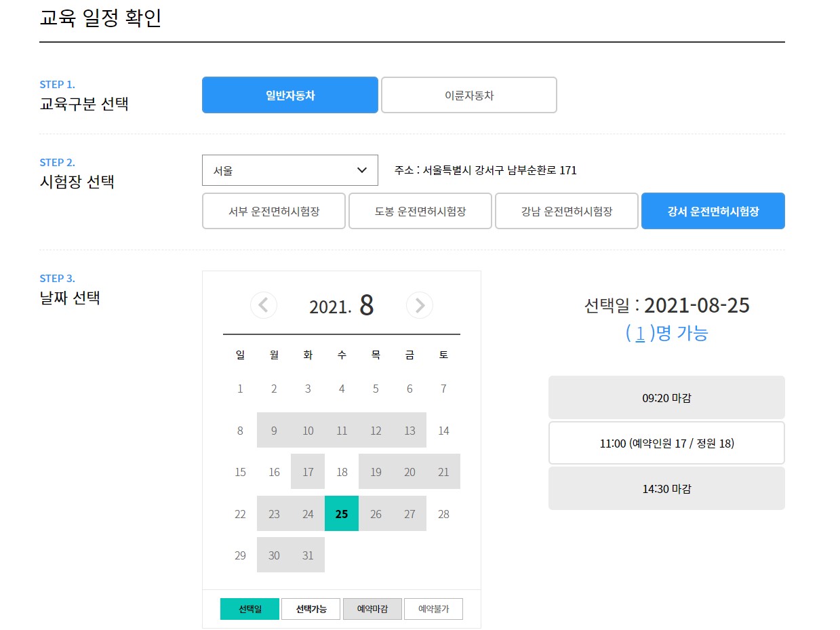Click August 4 in the calendar
This screenshot has height=630, width=840.
(x=342, y=389)
